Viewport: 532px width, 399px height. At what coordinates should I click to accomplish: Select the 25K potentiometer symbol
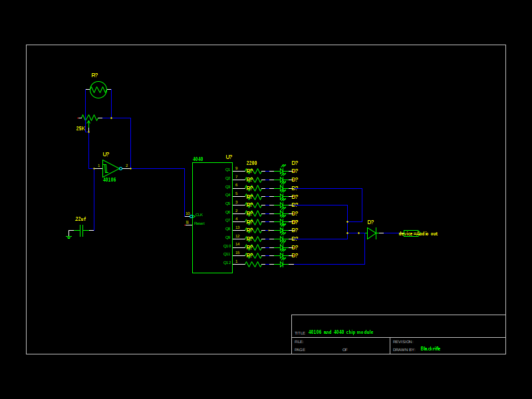[x=89, y=118]
